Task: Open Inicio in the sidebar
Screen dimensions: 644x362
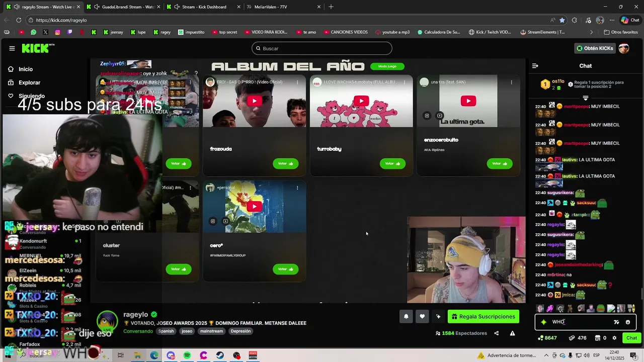Action: pyautogui.click(x=26, y=69)
